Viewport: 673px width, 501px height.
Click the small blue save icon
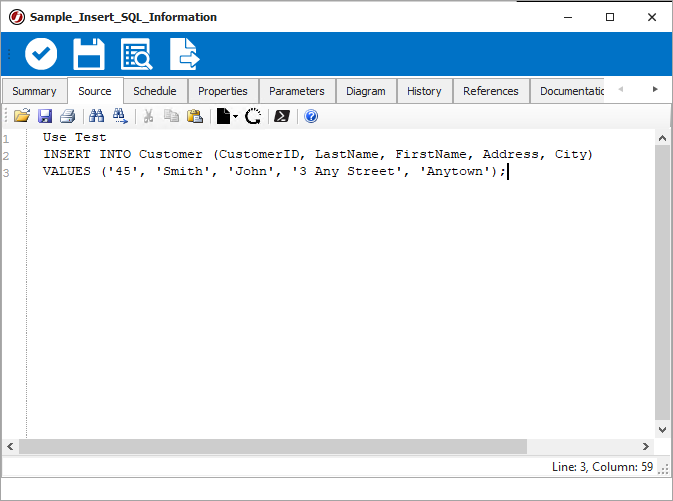coord(45,116)
